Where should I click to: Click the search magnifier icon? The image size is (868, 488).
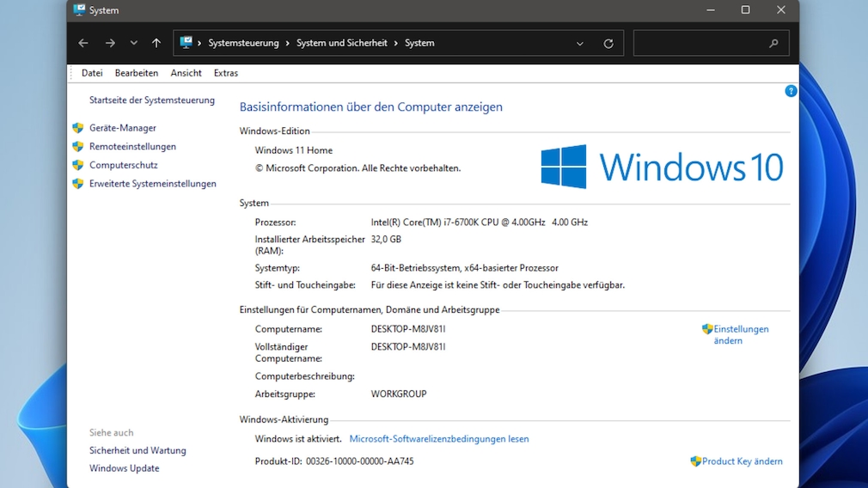click(773, 43)
